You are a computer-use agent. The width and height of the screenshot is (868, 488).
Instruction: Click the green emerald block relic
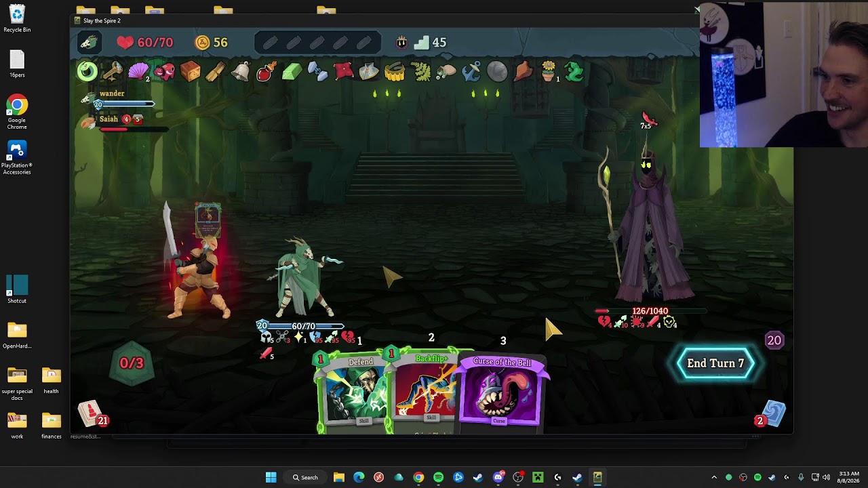tap(292, 71)
